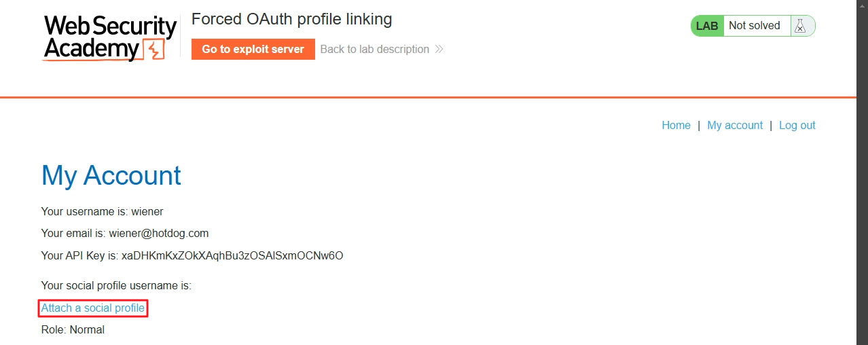Click the orange lightning bolt logo icon

click(154, 50)
